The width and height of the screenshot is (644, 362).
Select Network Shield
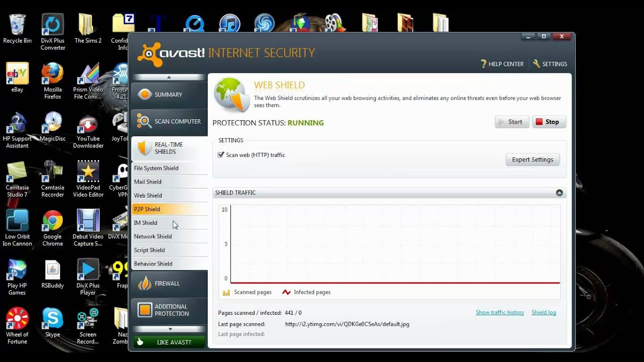pyautogui.click(x=170, y=236)
